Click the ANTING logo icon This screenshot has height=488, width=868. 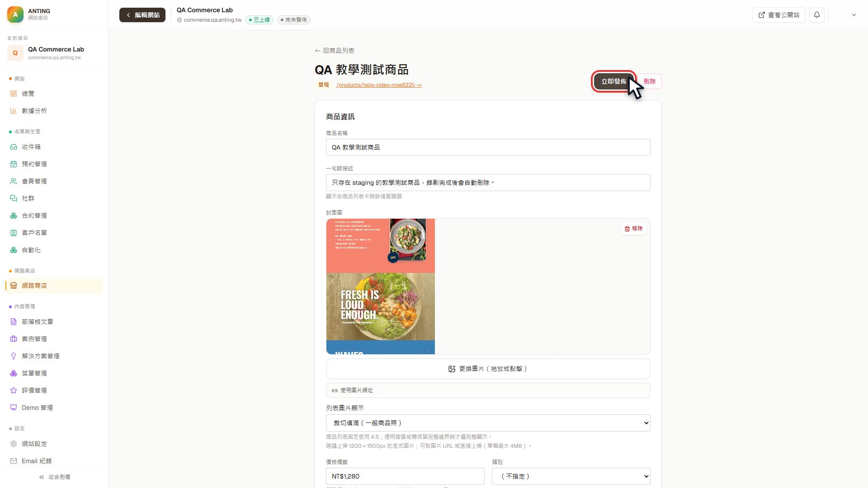point(15,14)
